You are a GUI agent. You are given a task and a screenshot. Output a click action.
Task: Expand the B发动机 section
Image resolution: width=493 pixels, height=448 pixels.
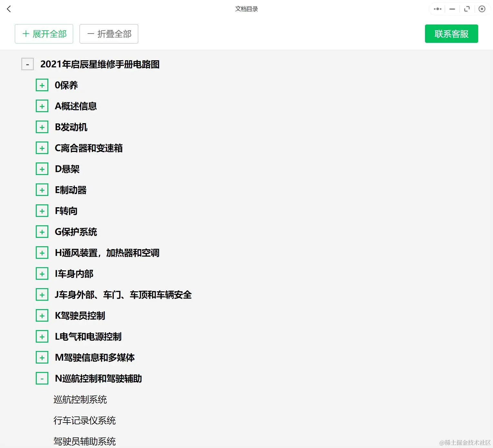(42, 127)
